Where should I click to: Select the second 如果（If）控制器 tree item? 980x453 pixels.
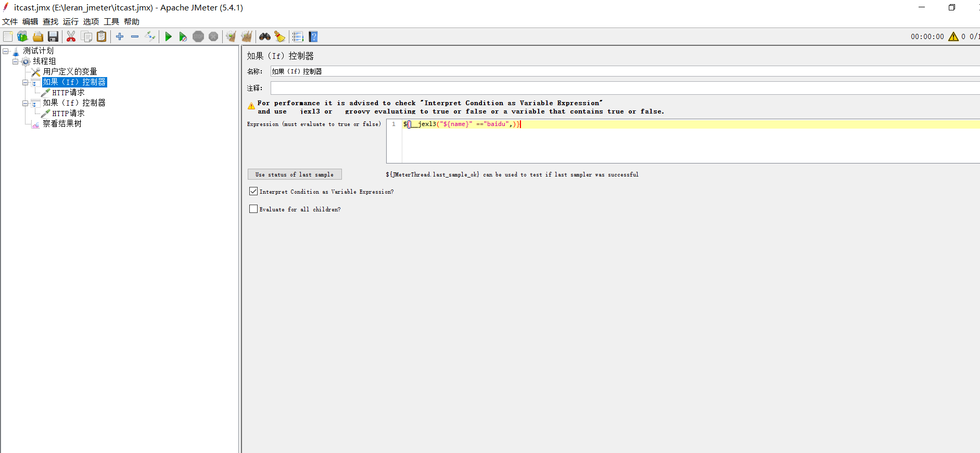(74, 103)
